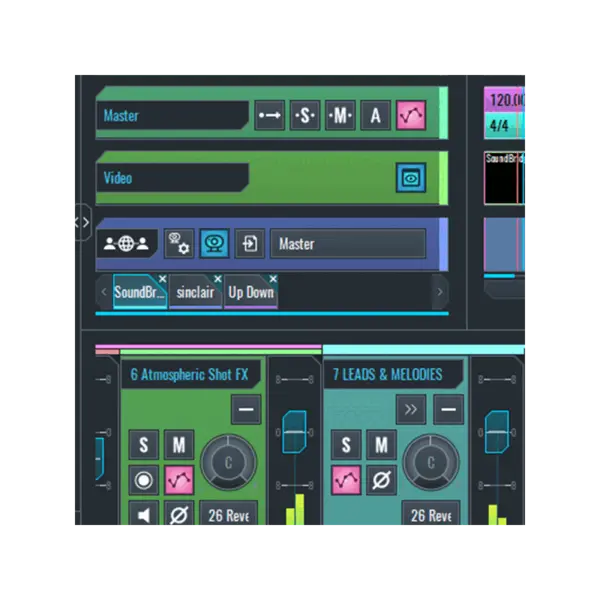Collapse the side panel with the chevron handle
Screen dimensions: 600x600
click(83, 222)
